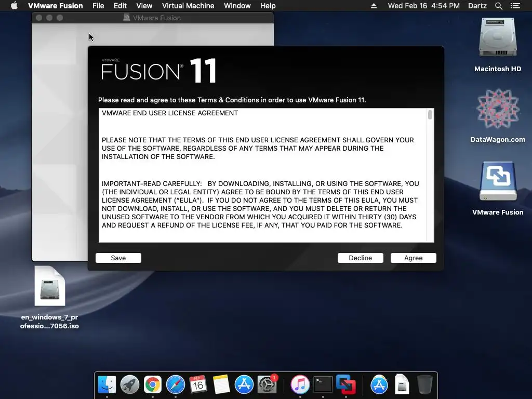Open Finder from the dock
The image size is (532, 399).
[107, 385]
